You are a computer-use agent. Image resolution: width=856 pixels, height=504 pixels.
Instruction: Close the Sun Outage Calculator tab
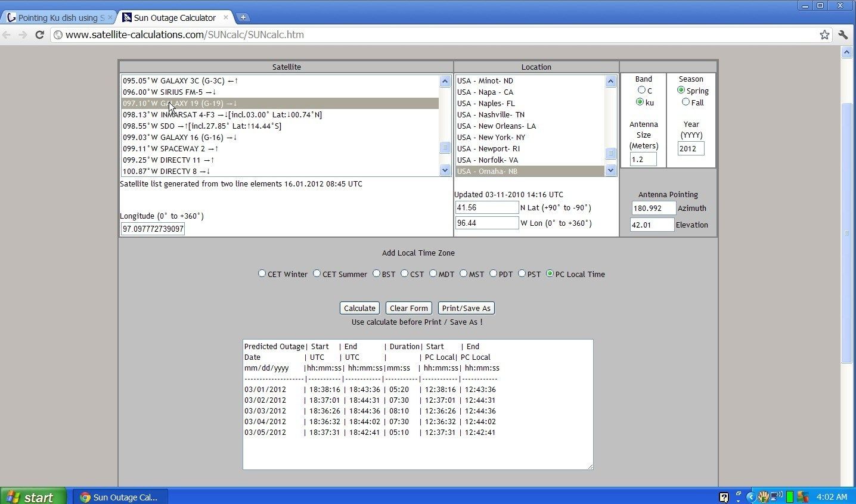[225, 17]
